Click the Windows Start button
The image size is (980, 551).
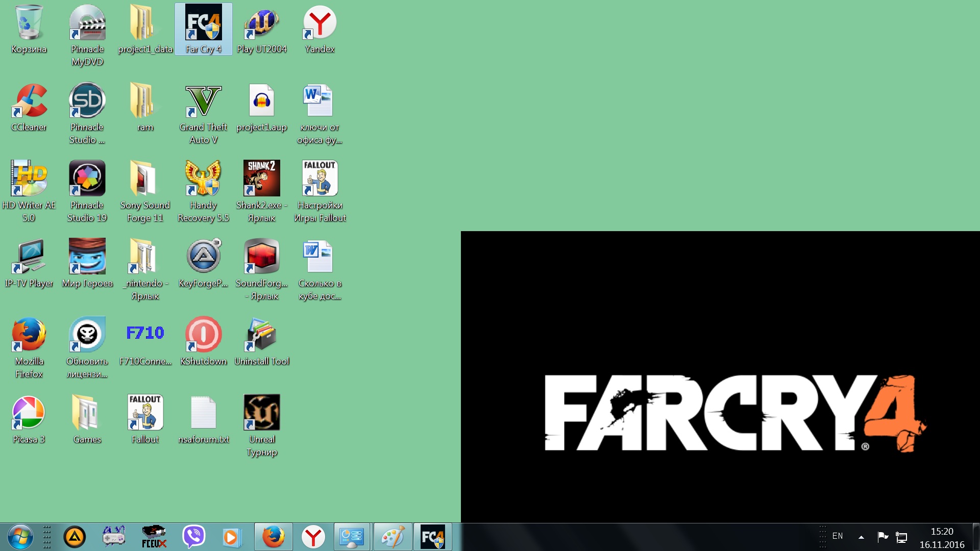coord(20,537)
